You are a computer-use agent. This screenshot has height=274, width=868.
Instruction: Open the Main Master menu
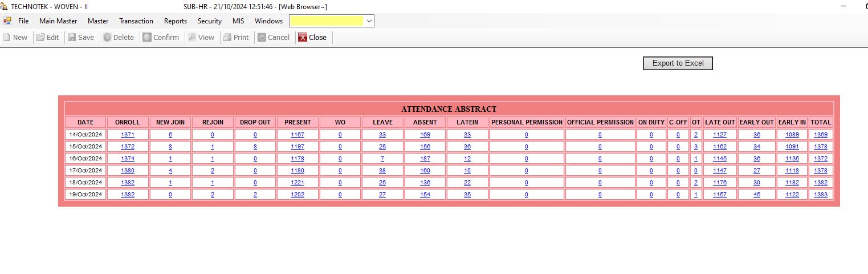(x=58, y=21)
